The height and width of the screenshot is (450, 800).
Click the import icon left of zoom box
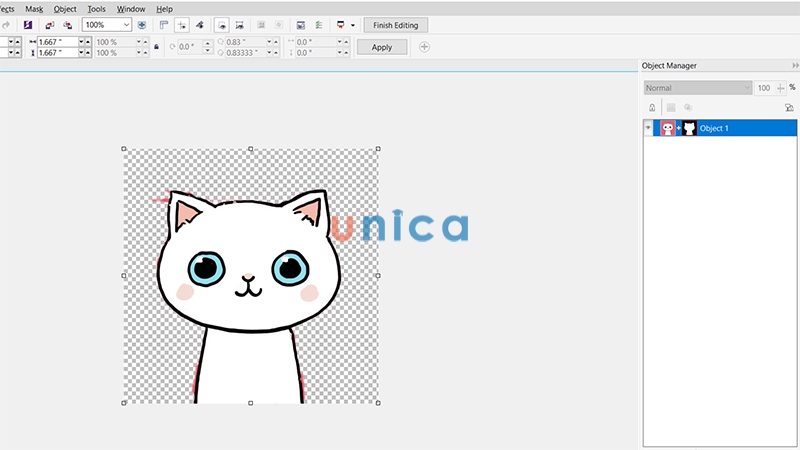click(x=50, y=25)
